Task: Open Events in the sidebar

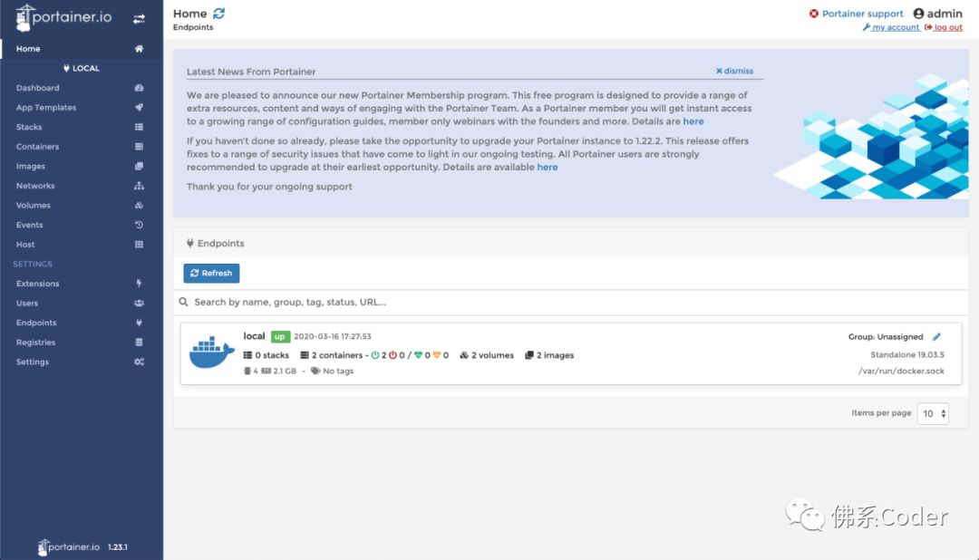Action: (x=29, y=225)
